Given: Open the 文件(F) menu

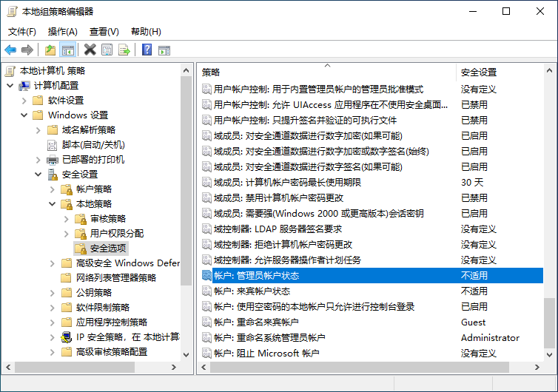Looking at the screenshot, I should (x=22, y=32).
